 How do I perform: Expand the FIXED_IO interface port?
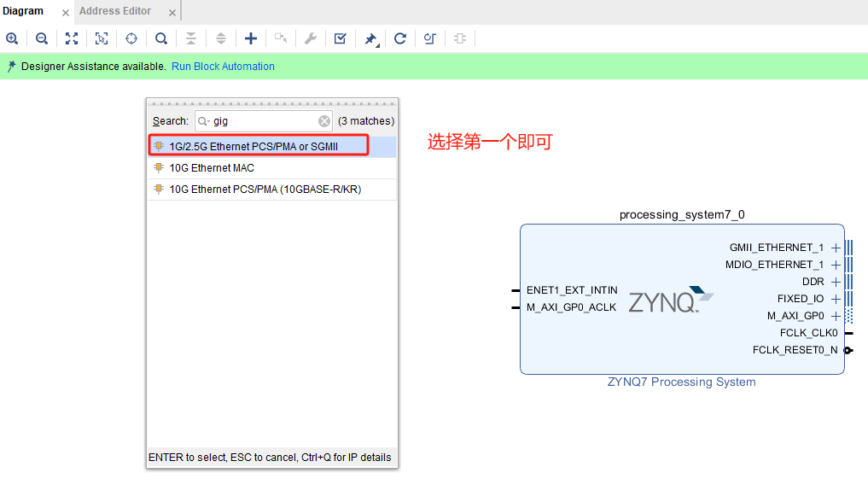[x=836, y=299]
